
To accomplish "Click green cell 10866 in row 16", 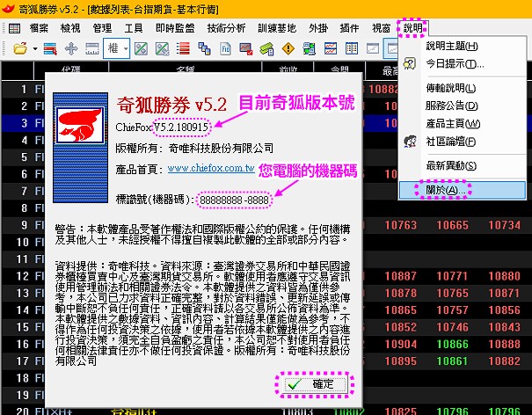I will (453, 344).
